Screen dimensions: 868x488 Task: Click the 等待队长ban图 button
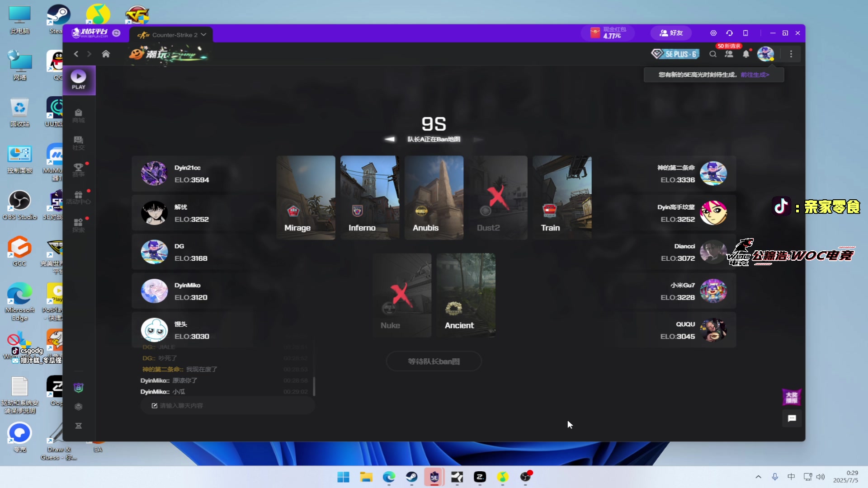click(x=434, y=361)
